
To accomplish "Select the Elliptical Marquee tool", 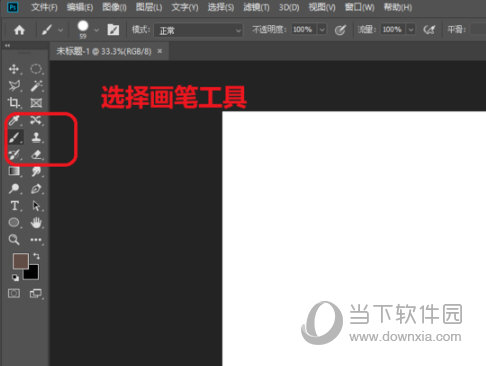I will pos(36,69).
